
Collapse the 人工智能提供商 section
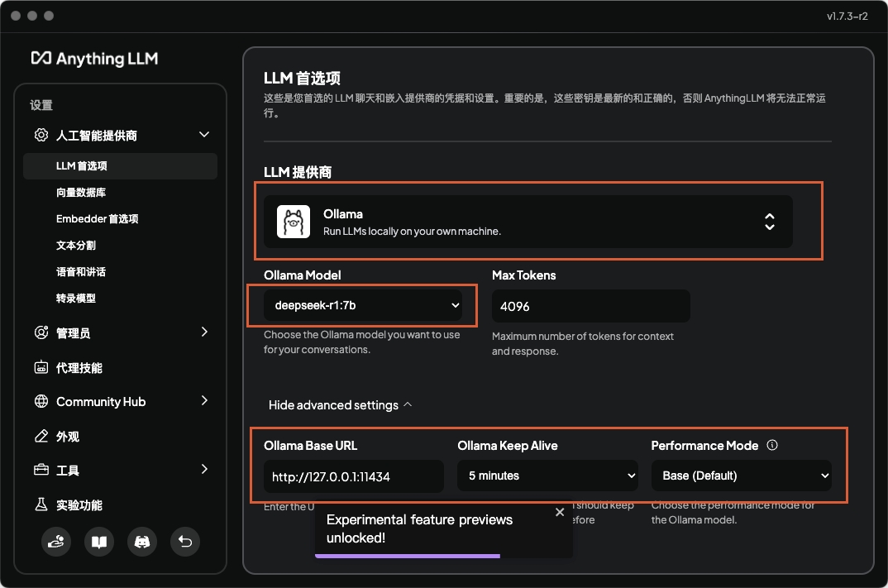tap(204, 135)
